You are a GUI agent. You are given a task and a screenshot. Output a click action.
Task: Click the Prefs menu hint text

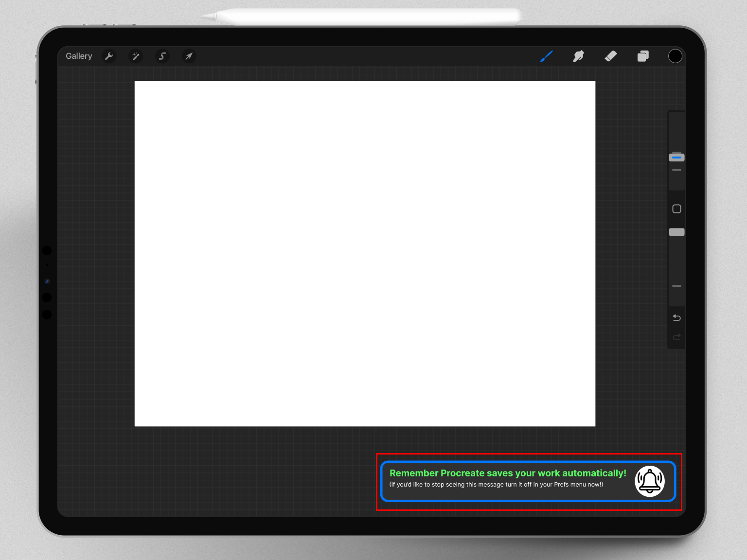tap(496, 485)
